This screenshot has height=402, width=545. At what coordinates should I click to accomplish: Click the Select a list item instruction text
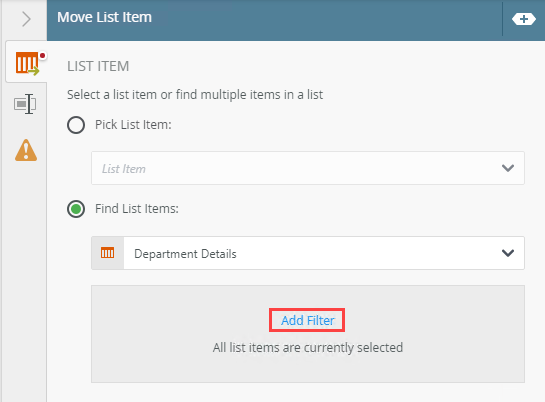[x=195, y=95]
